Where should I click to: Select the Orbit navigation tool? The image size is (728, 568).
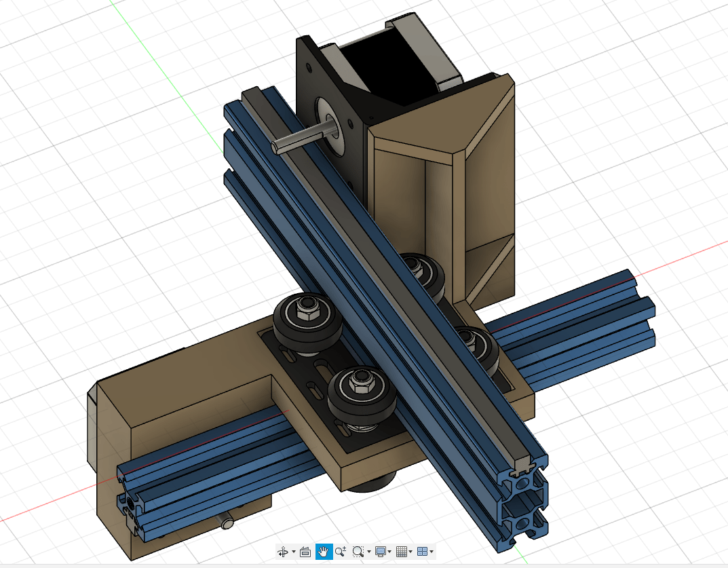(282, 551)
